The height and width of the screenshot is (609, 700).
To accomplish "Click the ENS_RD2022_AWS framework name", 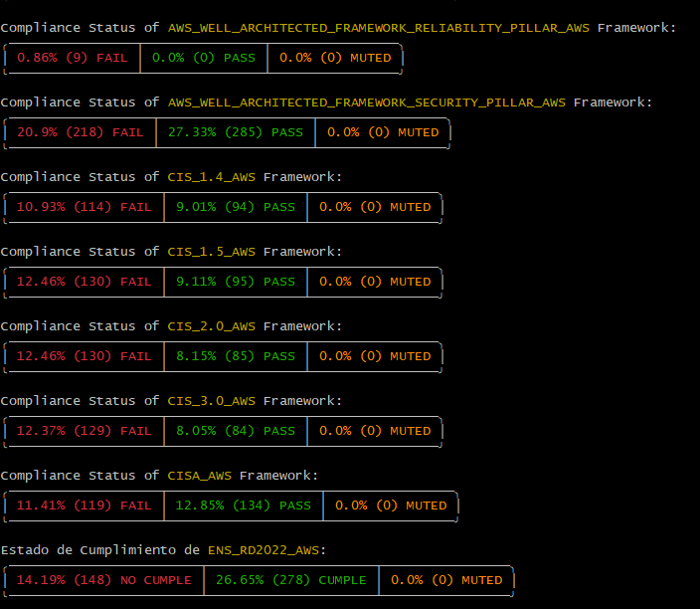I will click(x=263, y=550).
